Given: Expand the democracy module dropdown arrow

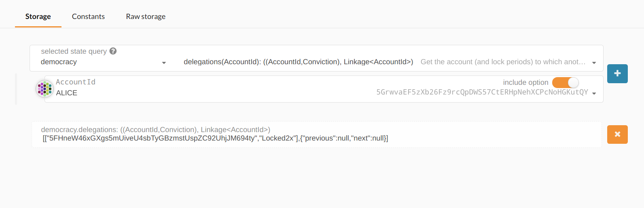Looking at the screenshot, I should tap(164, 63).
